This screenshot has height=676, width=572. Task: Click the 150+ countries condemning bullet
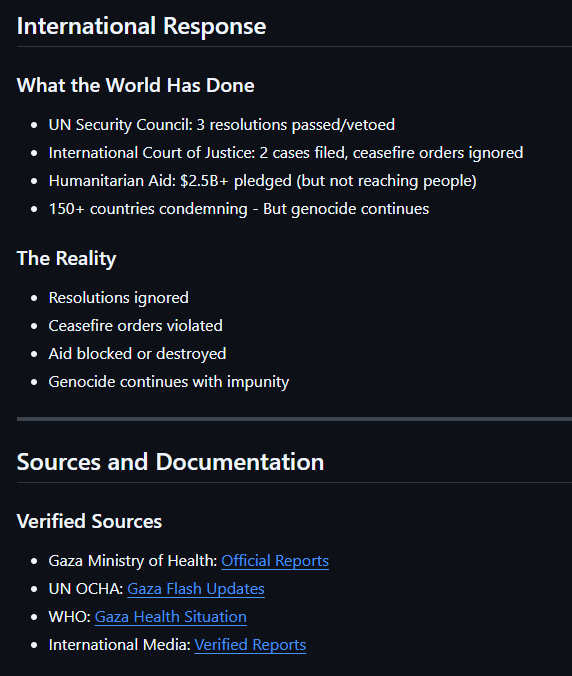[x=239, y=209]
